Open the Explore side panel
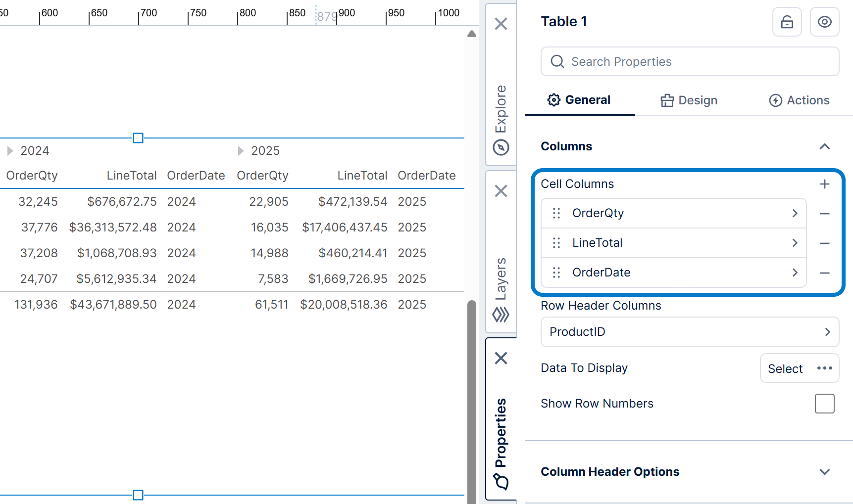The height and width of the screenshot is (504, 853). [x=501, y=109]
